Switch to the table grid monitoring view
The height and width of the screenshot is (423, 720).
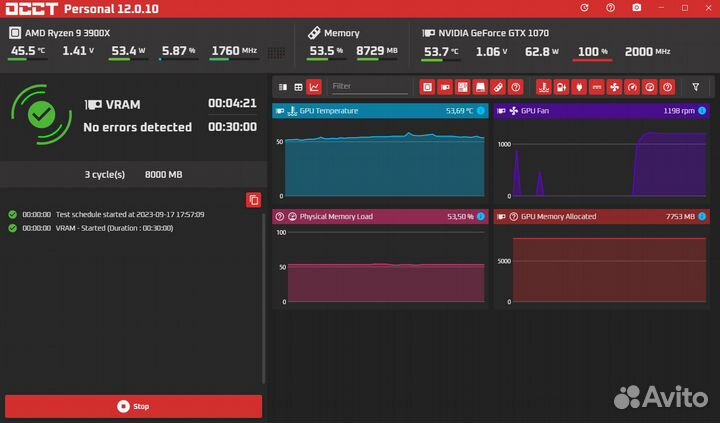[x=298, y=87]
